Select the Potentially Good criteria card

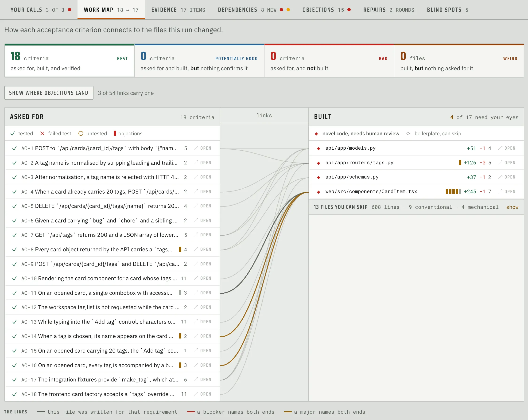[199, 61]
